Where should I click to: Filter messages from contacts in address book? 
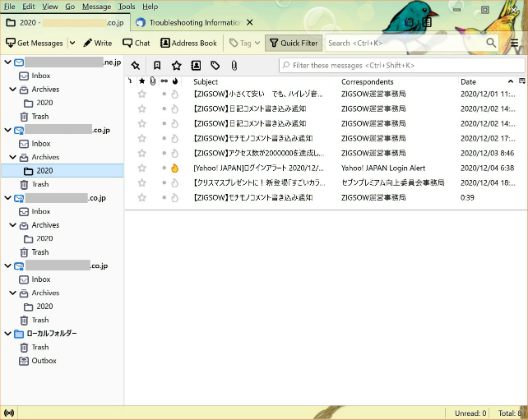[x=196, y=65]
